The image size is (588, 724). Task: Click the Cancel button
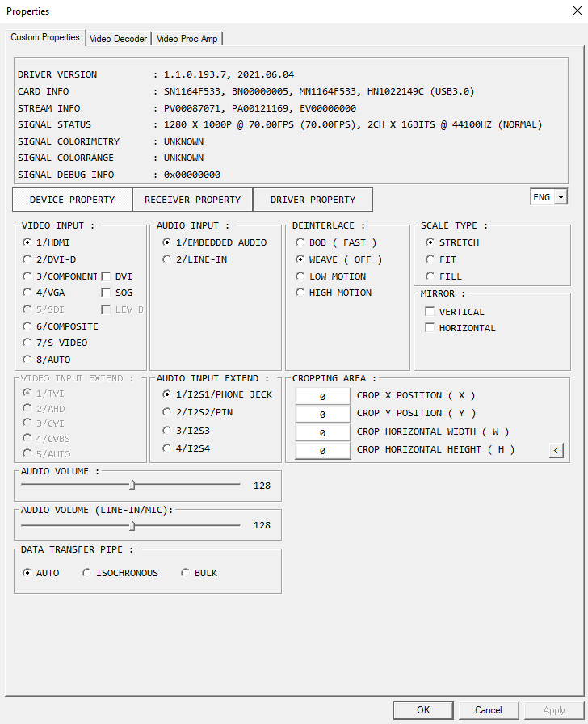tap(488, 710)
